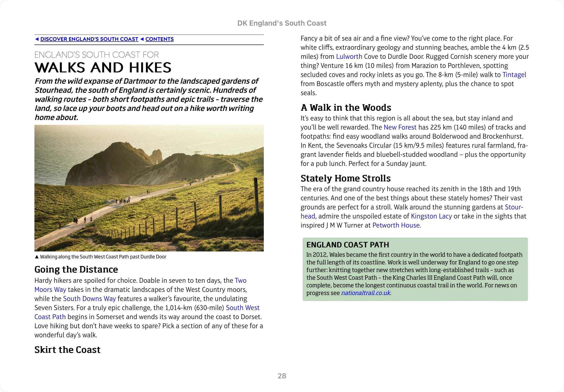564x392 pixels.
Task: Click the Walks and Hikes heading
Action: coord(103,68)
